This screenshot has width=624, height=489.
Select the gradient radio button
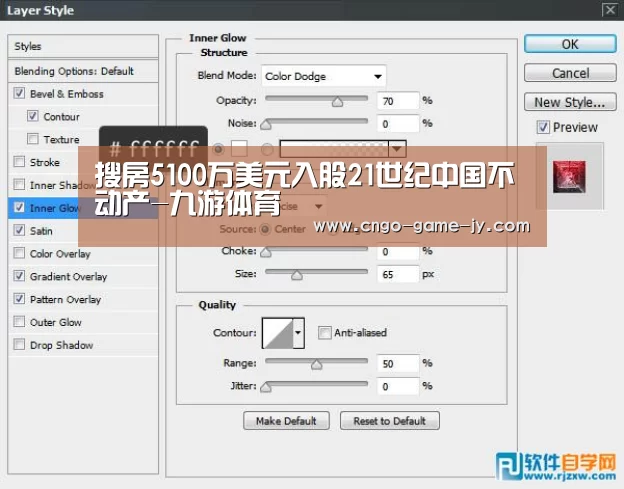point(267,149)
